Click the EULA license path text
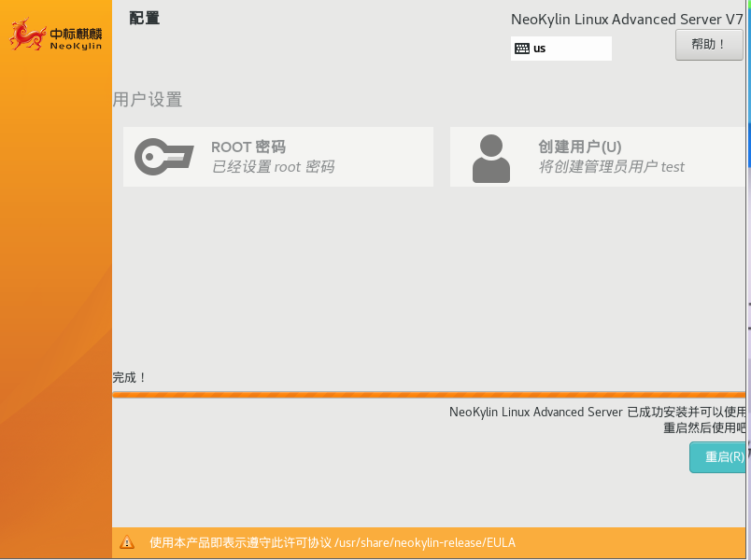 coord(333,542)
